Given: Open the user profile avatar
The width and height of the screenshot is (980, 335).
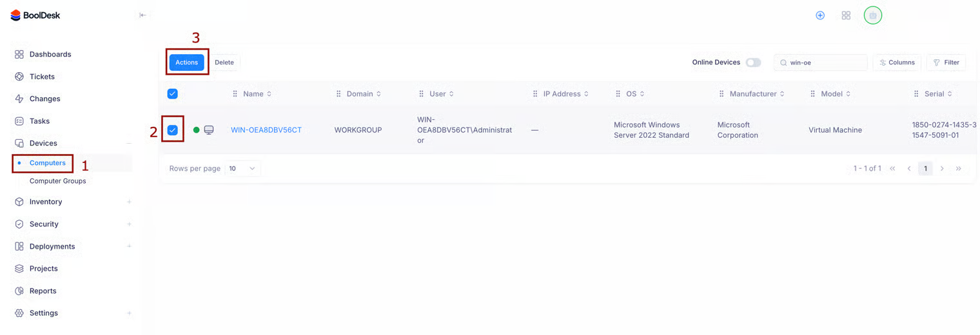Looking at the screenshot, I should pyautogui.click(x=873, y=15).
